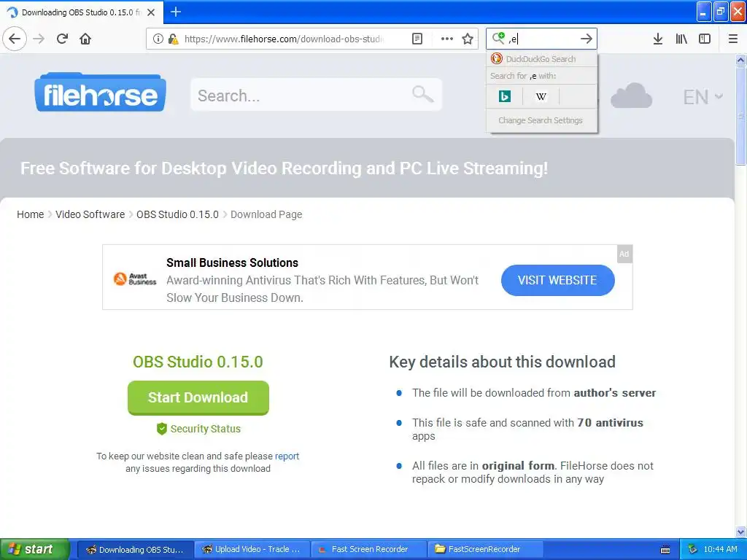Click the Start Download button
Screen dimensions: 747x560
click(198, 397)
